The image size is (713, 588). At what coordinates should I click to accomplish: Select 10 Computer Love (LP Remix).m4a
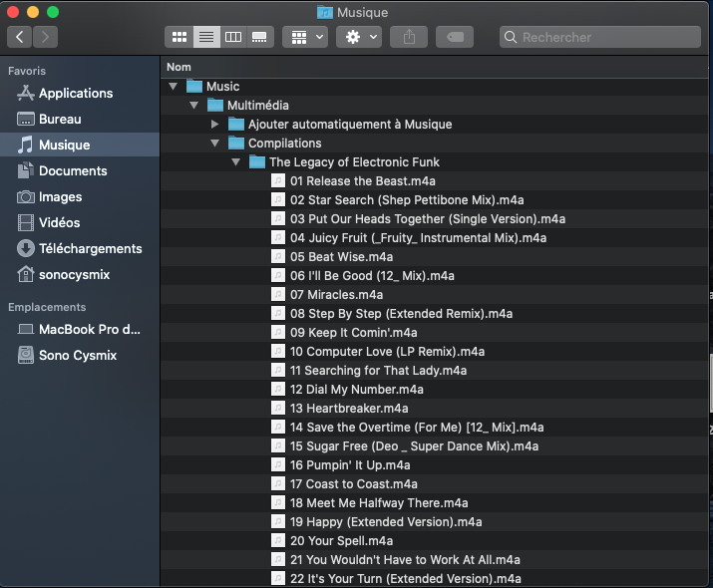click(x=387, y=352)
